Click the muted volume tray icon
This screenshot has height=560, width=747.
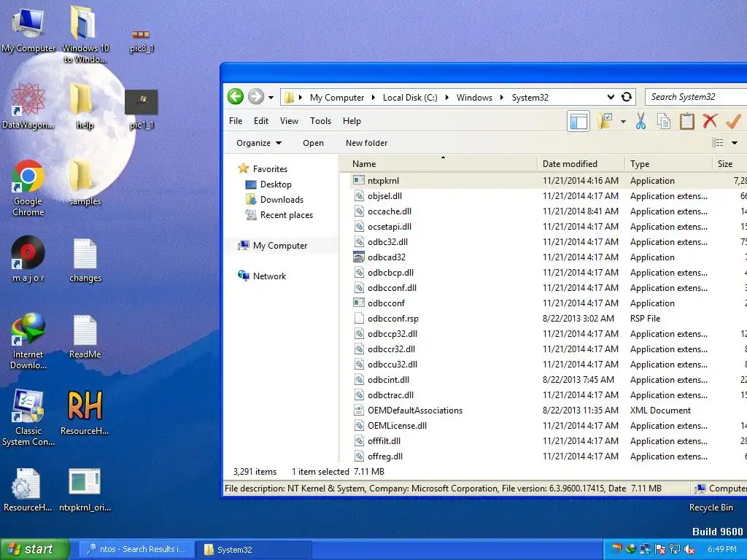point(689,550)
